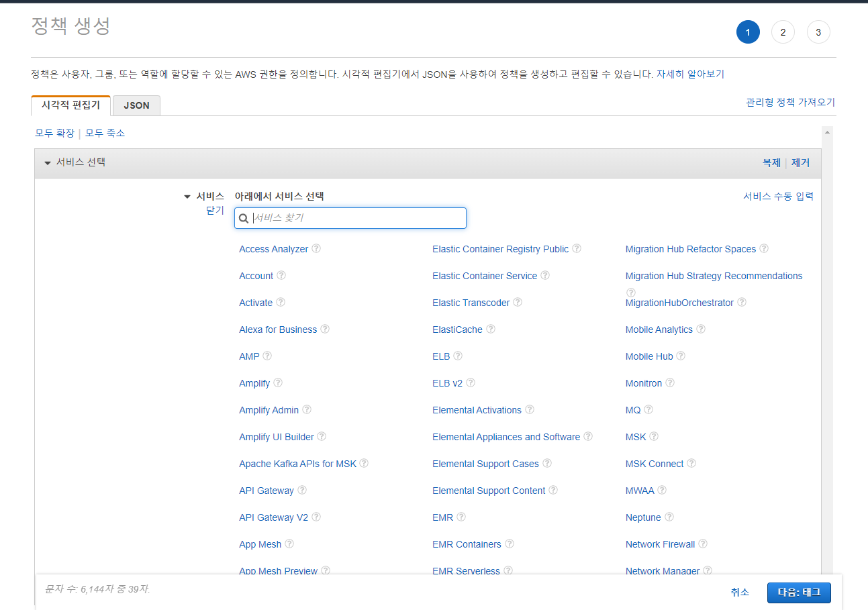
Task: Go to step 1 indicator
Action: coord(748,32)
